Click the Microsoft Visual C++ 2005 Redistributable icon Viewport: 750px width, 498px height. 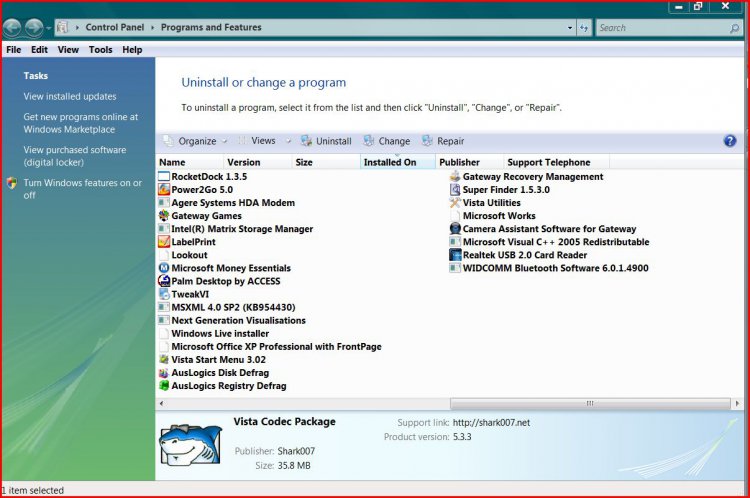[x=455, y=242]
